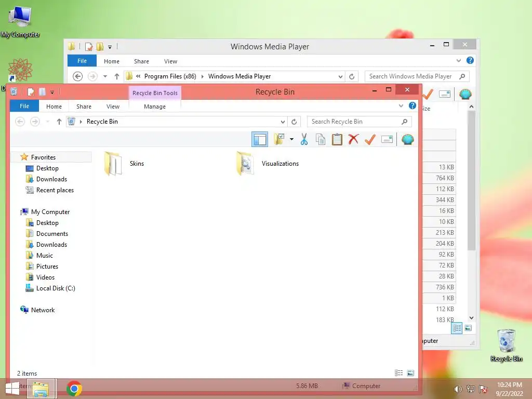
Task: Switch to Share tab in Windows Media Player window
Action: coord(141,61)
